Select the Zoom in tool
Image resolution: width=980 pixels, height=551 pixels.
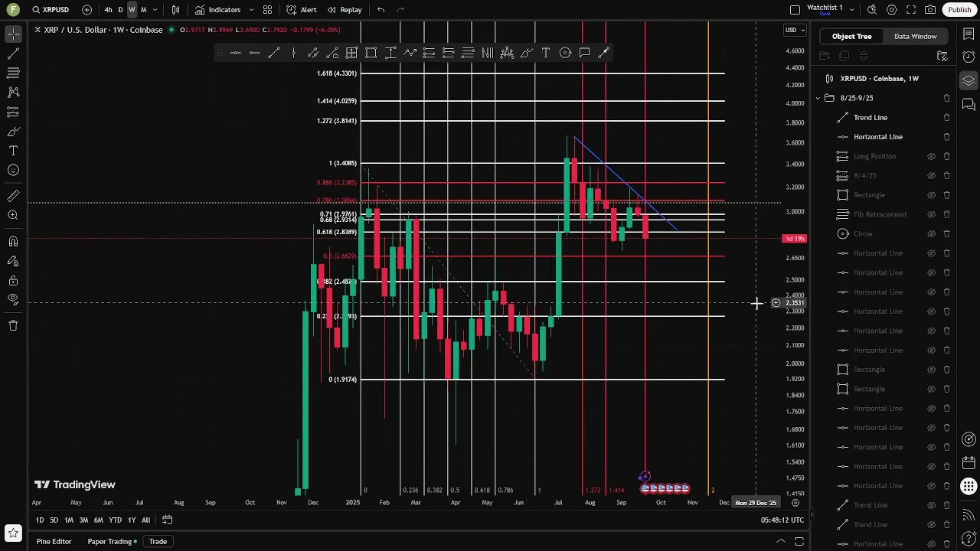(x=13, y=216)
